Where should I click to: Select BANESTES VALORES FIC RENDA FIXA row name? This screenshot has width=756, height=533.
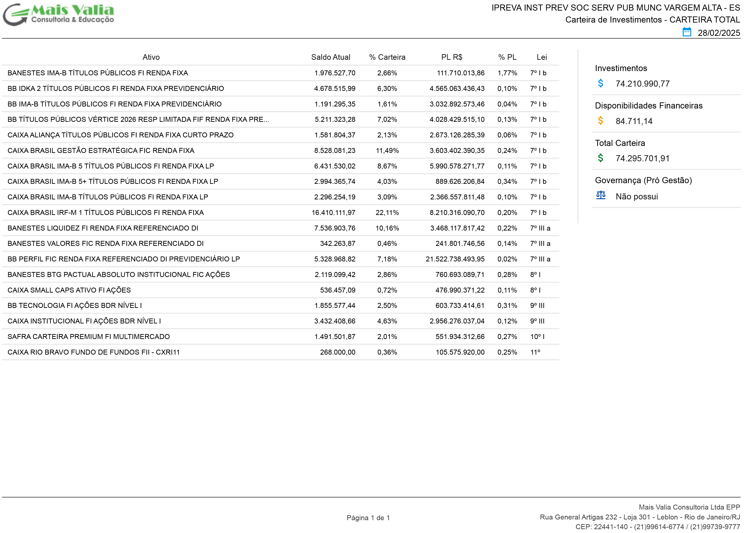pyautogui.click(x=105, y=243)
